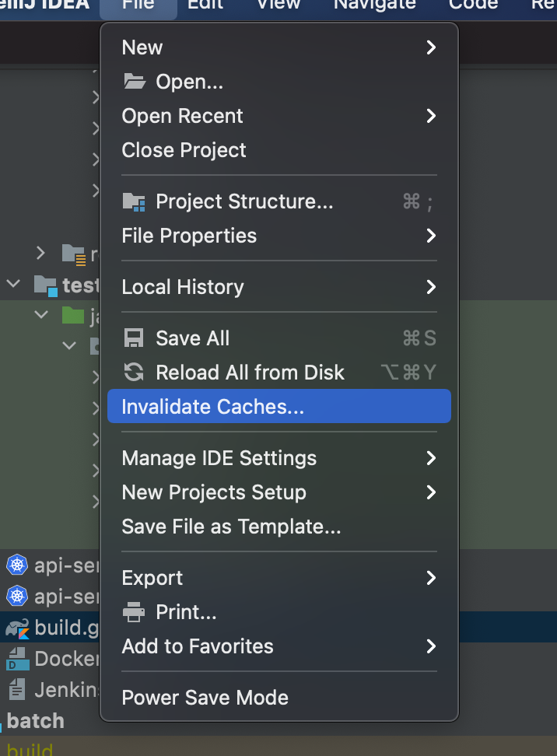Screen dimensions: 557x756
Task: Click the printer icon next to Print...
Action: coord(134,612)
